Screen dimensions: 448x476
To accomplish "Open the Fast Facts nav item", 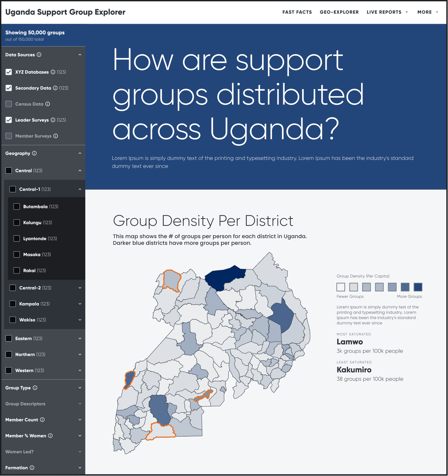I will [x=297, y=12].
